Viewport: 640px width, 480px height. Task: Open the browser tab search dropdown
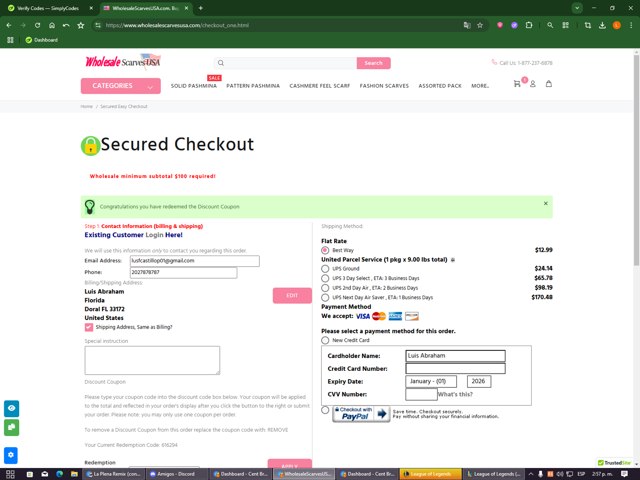(577, 8)
